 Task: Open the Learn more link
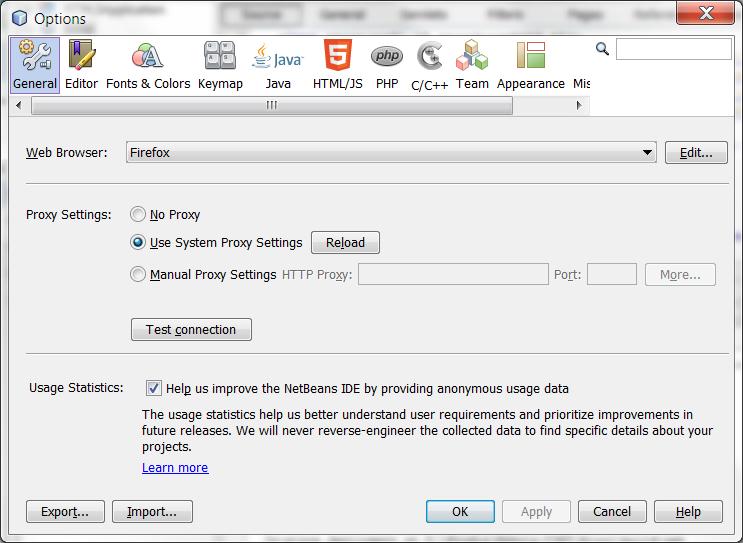click(x=175, y=468)
